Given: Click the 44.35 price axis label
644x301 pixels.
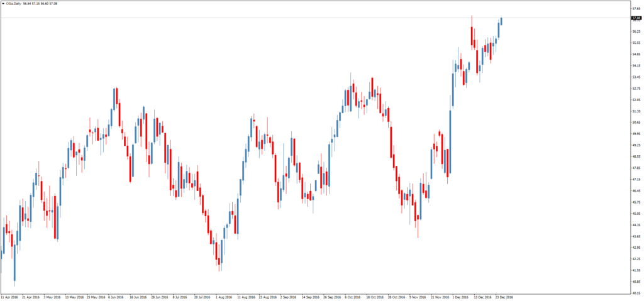Looking at the screenshot, I should [x=636, y=225].
